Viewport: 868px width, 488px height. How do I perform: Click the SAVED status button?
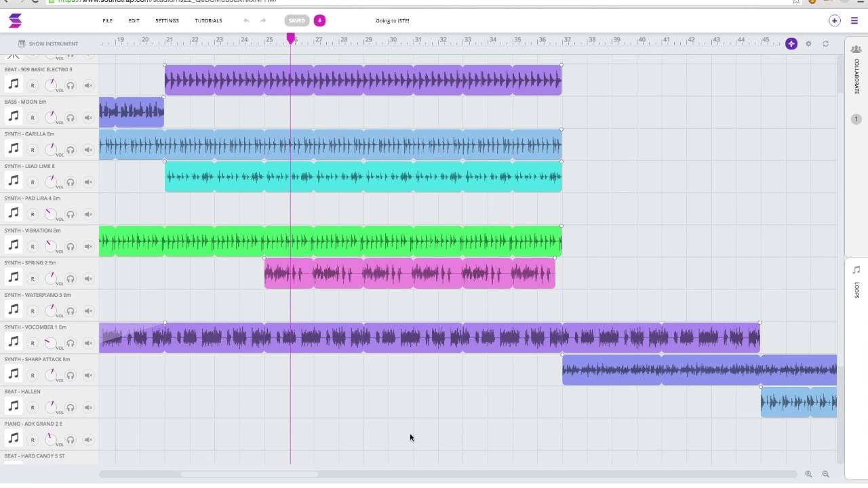(296, 20)
